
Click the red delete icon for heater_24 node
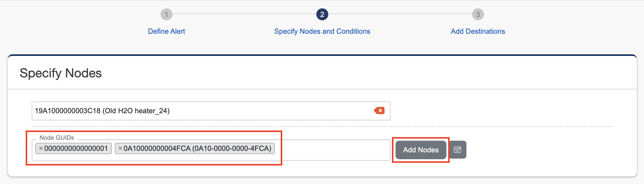379,111
